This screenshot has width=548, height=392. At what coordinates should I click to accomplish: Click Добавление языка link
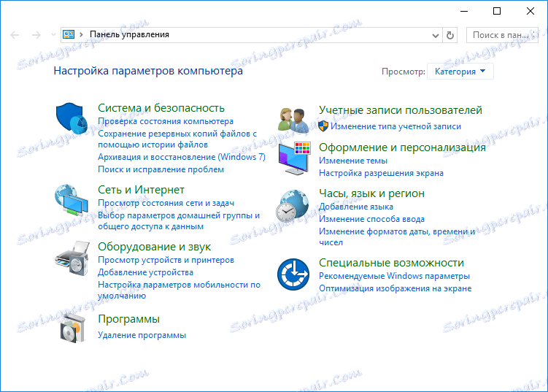click(356, 207)
